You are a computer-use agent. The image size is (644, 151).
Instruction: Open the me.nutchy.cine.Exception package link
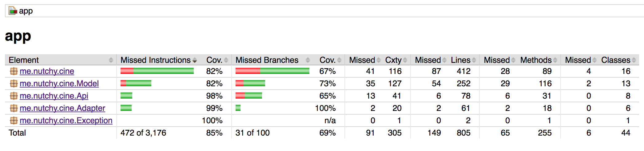[x=66, y=120]
